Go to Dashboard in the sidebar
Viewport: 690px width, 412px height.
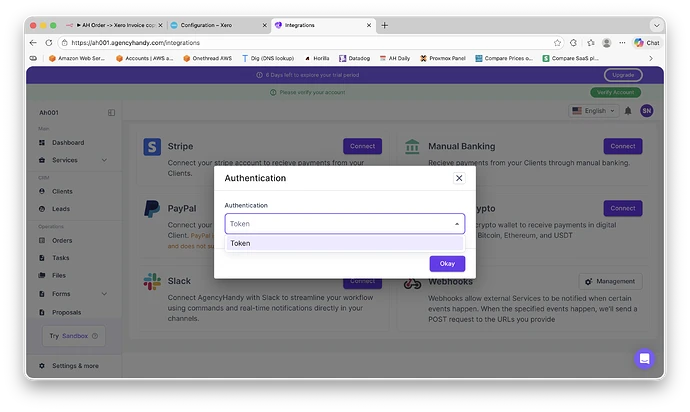click(x=68, y=143)
